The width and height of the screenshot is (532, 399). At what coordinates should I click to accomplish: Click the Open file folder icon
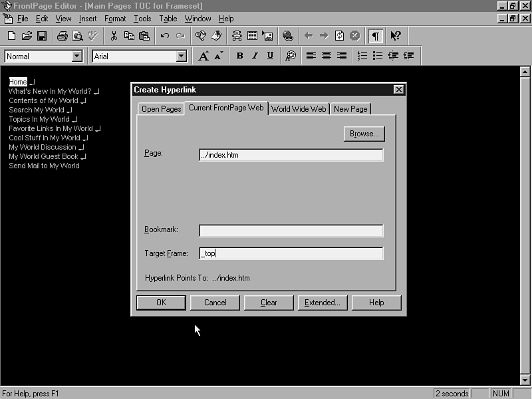(x=27, y=36)
